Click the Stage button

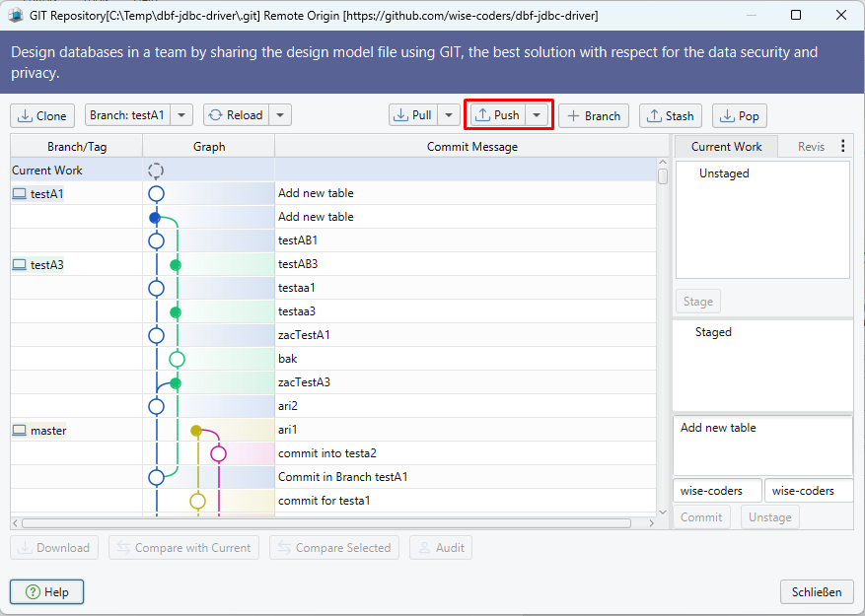(x=698, y=302)
